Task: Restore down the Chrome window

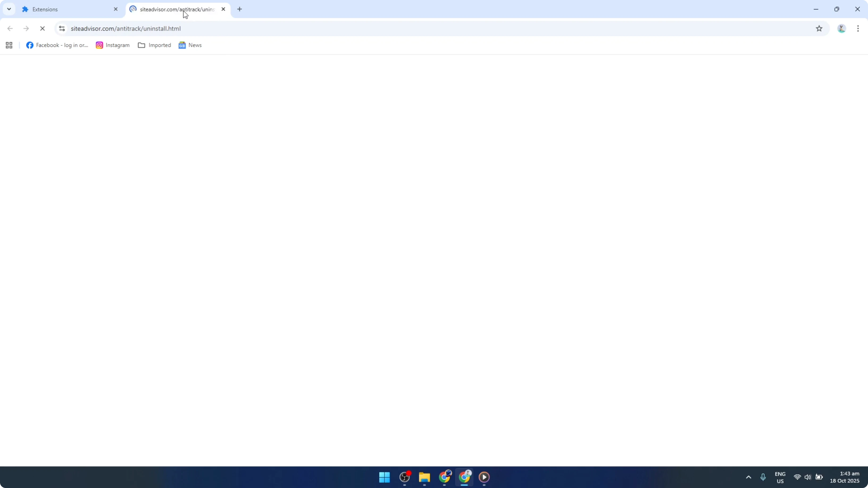Action: (837, 9)
